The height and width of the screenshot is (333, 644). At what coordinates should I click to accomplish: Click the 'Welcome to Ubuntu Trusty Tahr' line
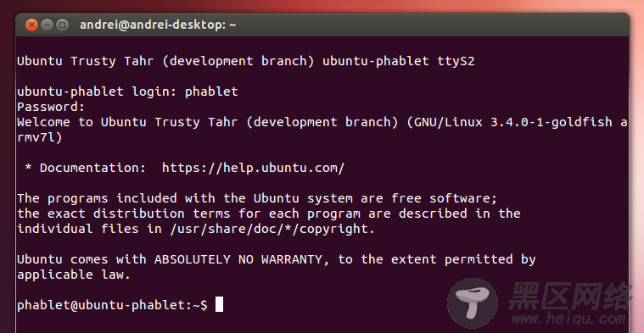tap(322, 122)
